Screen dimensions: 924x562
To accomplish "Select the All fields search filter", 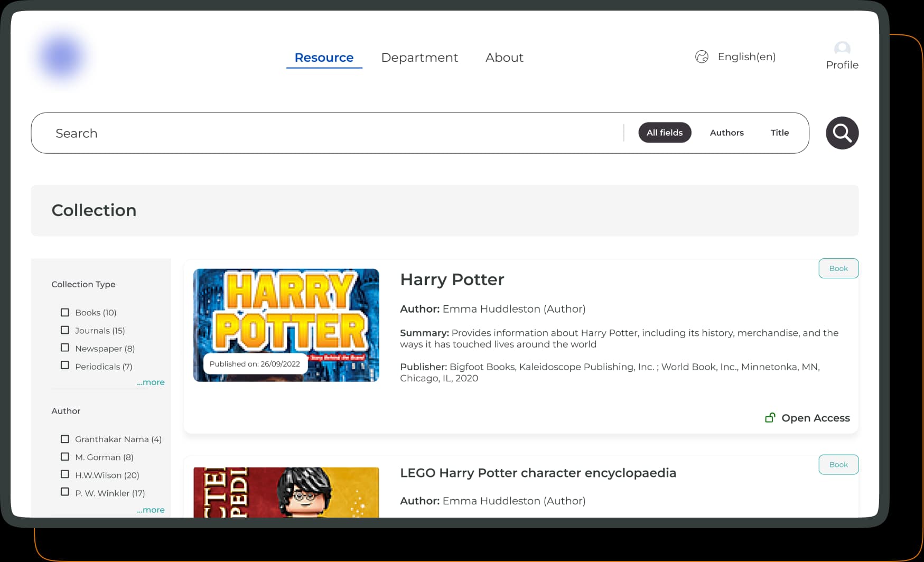I will click(665, 133).
